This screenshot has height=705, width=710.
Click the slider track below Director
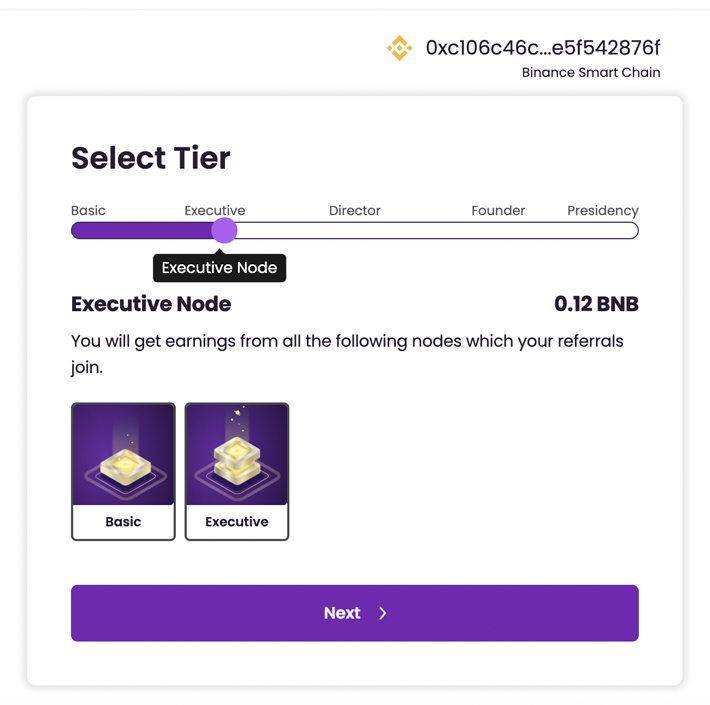355,231
